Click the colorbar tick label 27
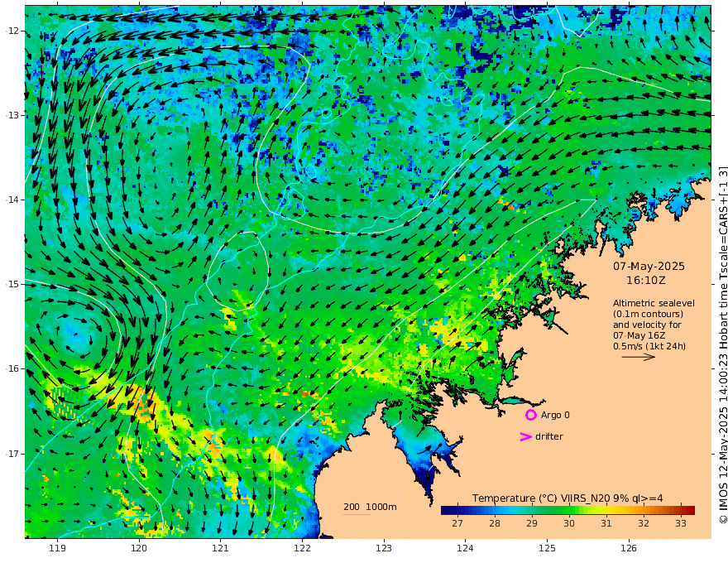The image size is (728, 563). [x=457, y=523]
